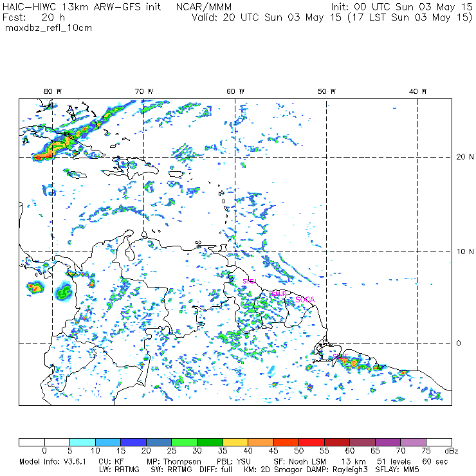Click the "dBz" unit label on colorbar

coord(451,451)
